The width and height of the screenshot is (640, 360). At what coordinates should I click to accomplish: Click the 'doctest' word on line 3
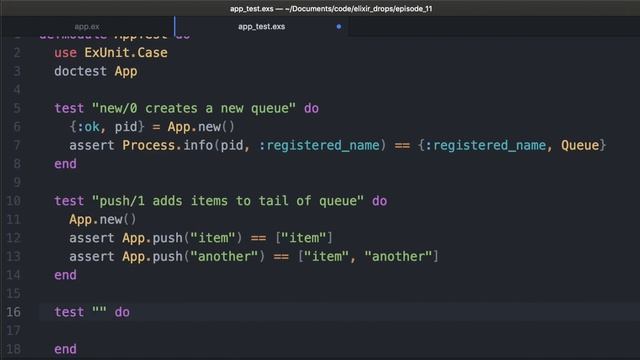80,71
